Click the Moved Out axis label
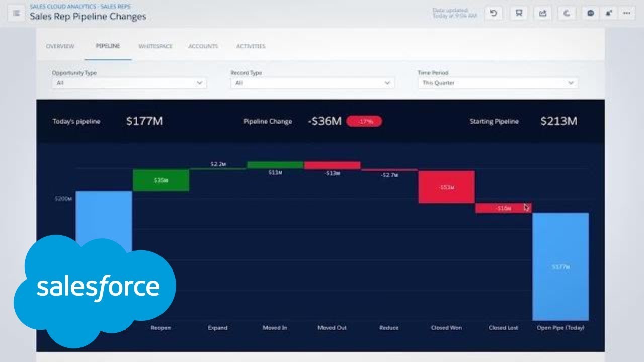 [x=332, y=328]
